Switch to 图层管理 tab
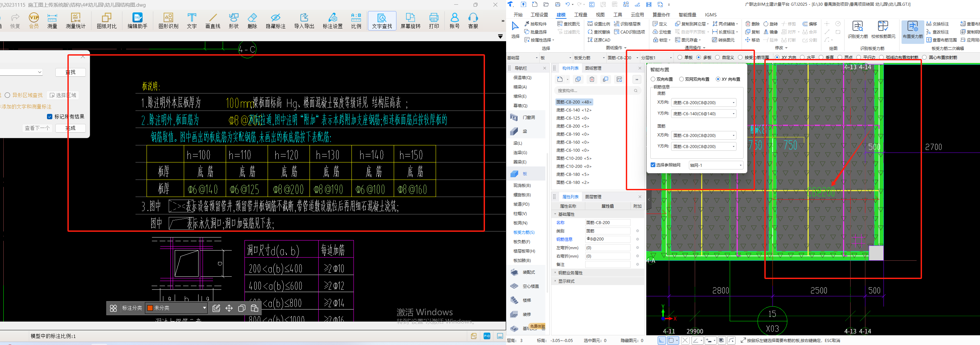 pyautogui.click(x=593, y=197)
